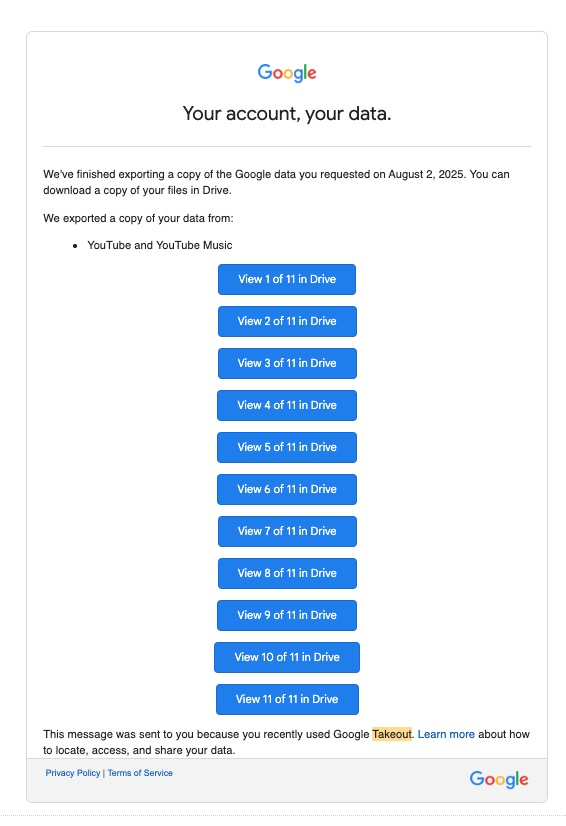Open the Terms of Service link
The image size is (566, 826).
coord(140,773)
